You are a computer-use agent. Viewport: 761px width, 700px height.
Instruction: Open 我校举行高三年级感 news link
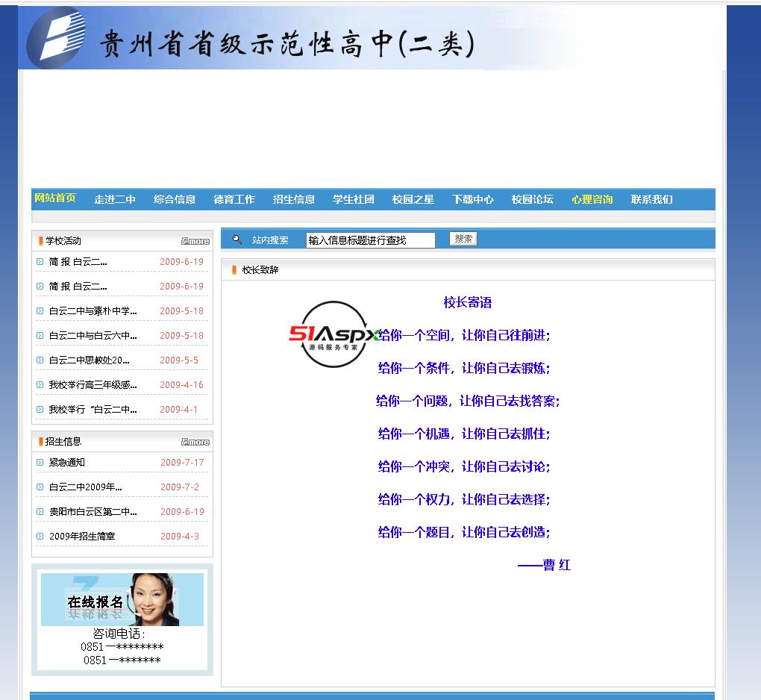pos(93,384)
